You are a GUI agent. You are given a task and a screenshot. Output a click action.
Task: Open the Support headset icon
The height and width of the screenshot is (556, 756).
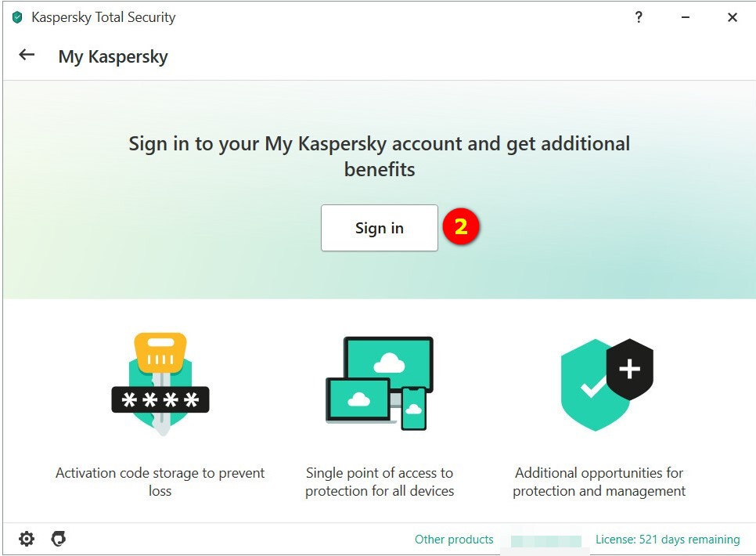58,539
